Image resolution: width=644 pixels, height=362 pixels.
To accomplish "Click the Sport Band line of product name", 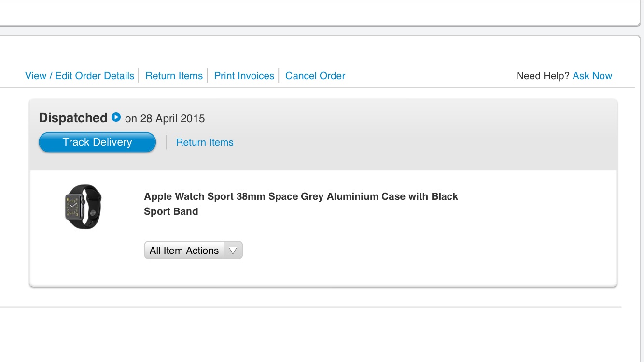I will pos(171,211).
